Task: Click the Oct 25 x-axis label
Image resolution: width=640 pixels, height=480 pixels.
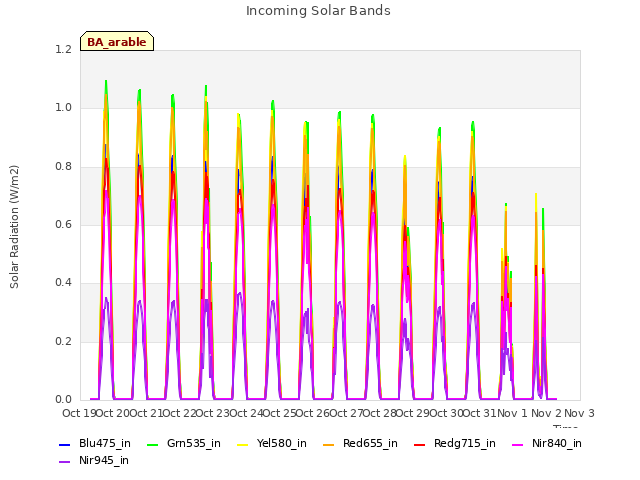Action: [x=280, y=413]
